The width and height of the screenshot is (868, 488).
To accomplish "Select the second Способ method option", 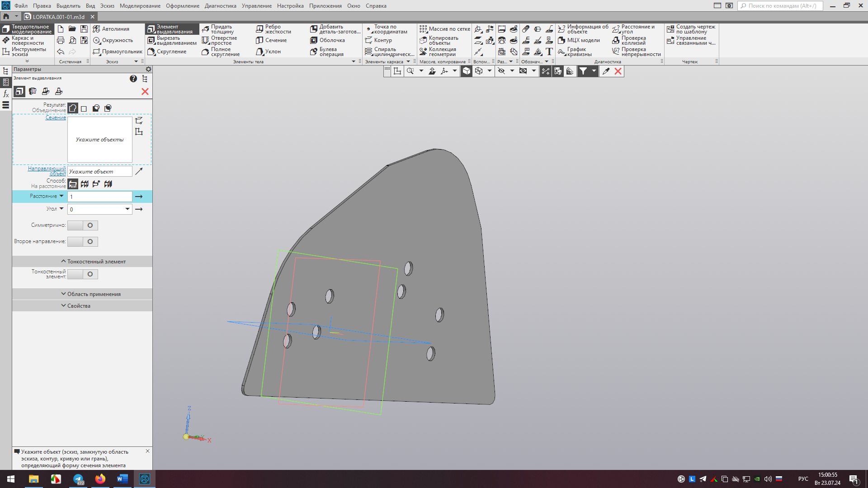I will pyautogui.click(x=85, y=184).
